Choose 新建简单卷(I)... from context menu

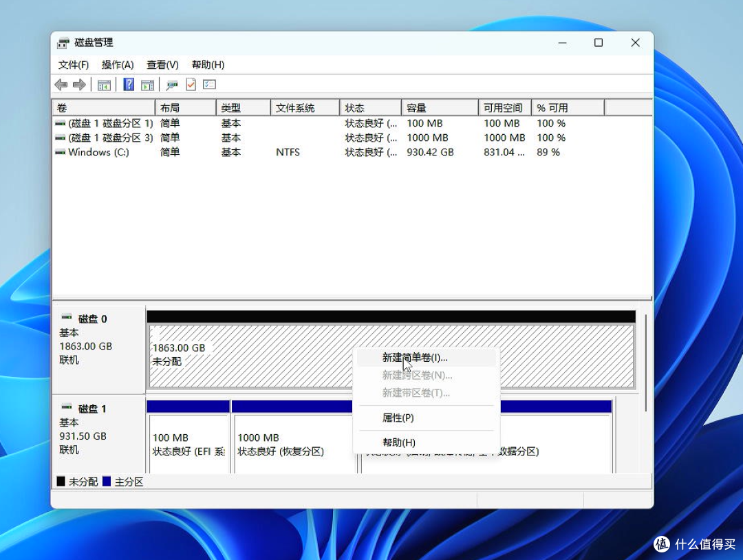(x=427, y=358)
